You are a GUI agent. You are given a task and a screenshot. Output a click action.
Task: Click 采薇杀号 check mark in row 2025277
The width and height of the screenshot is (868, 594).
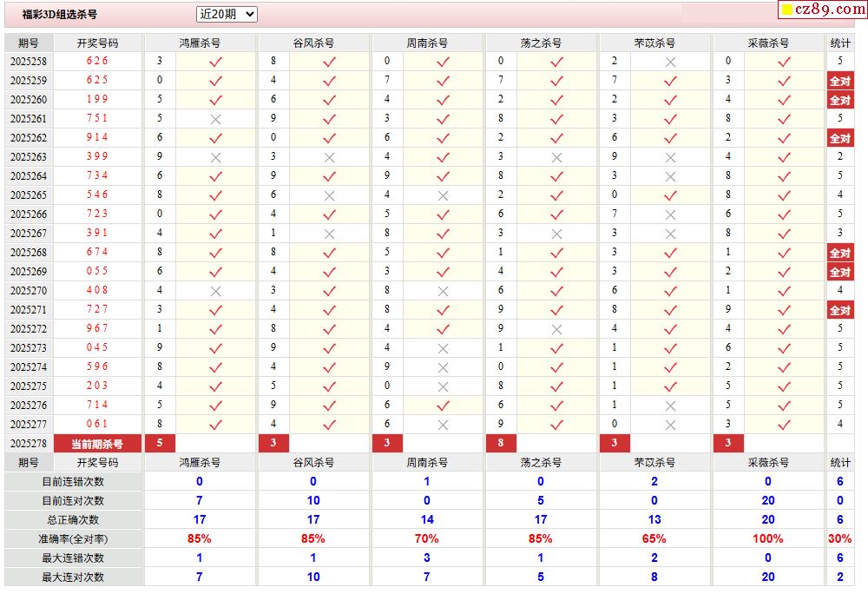(784, 425)
